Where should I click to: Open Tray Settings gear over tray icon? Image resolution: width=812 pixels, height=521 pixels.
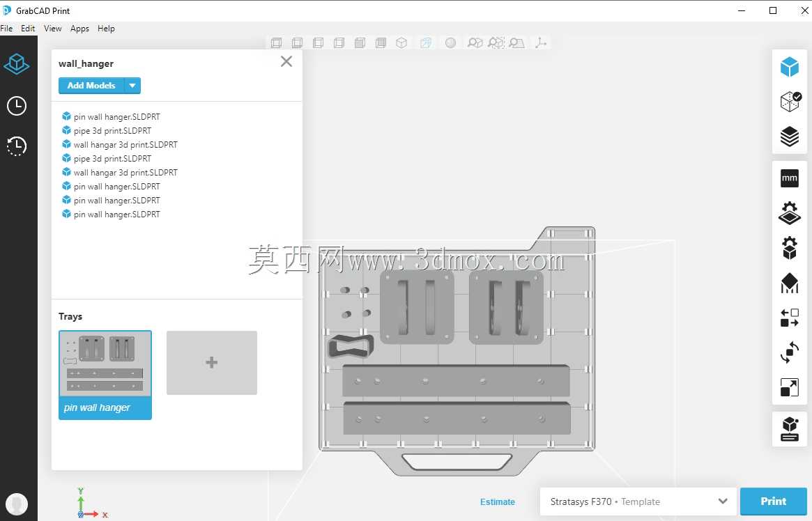click(789, 213)
